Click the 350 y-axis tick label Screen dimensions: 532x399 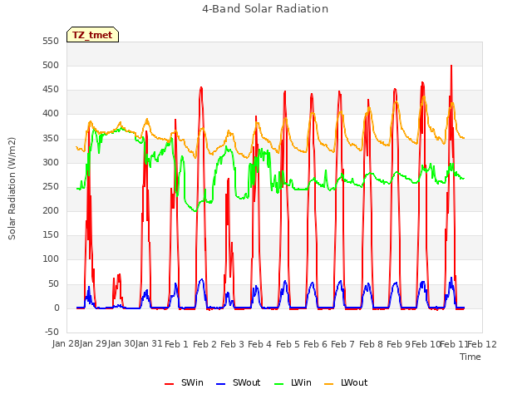pyautogui.click(x=51, y=138)
